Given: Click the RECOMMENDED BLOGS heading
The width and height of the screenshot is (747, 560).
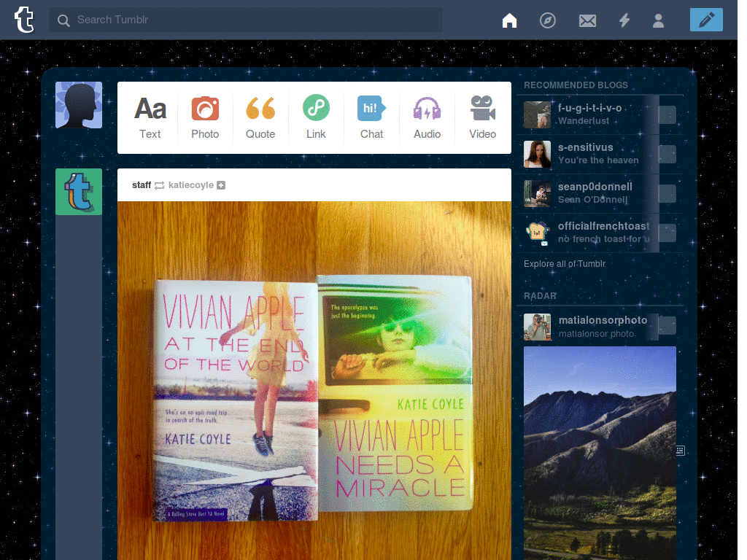Looking at the screenshot, I should click(576, 85).
